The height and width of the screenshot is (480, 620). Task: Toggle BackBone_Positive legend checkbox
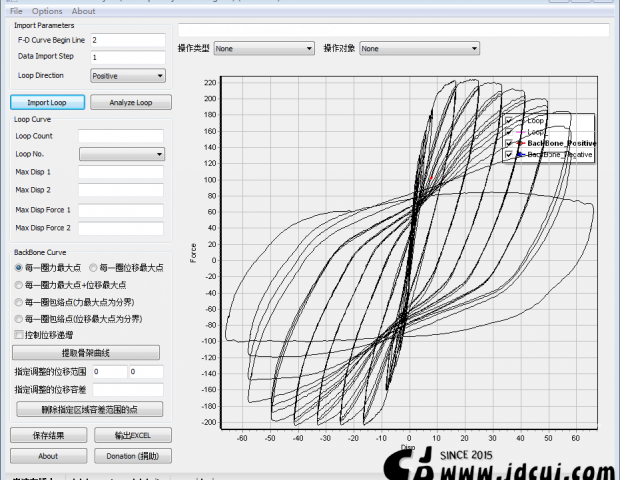pos(510,143)
